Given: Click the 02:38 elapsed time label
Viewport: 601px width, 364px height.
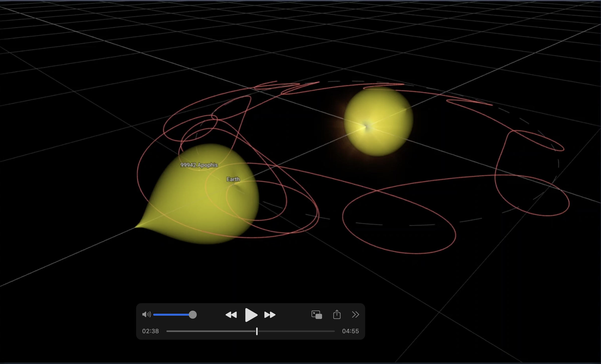Looking at the screenshot, I should [150, 331].
